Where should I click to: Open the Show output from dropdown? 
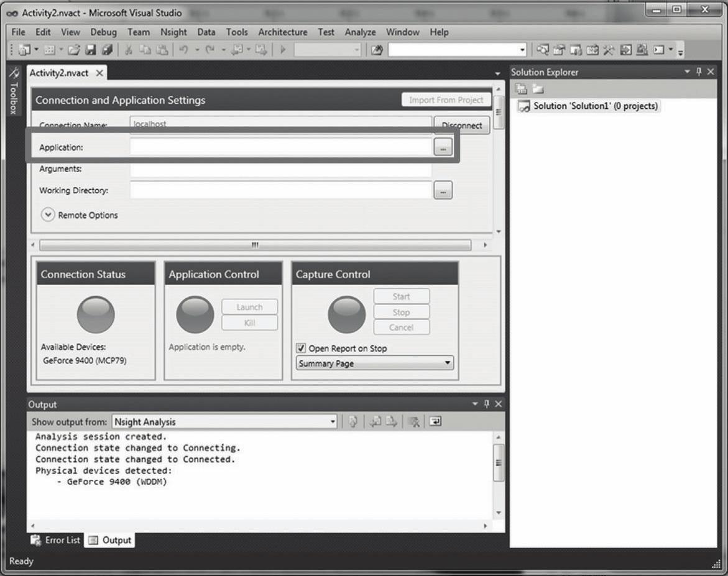(224, 422)
